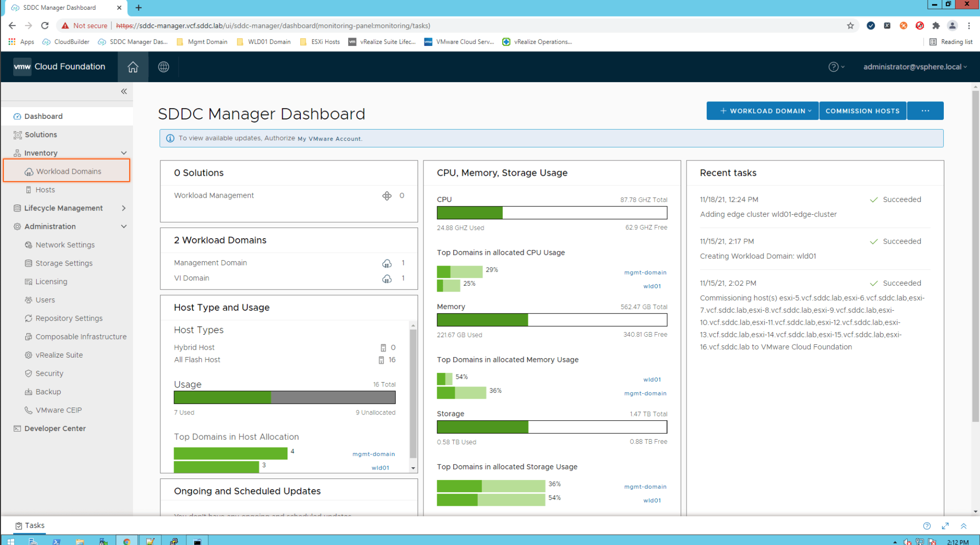Expand the Tasks panel with double-up arrow
980x545 pixels.
coord(963,526)
